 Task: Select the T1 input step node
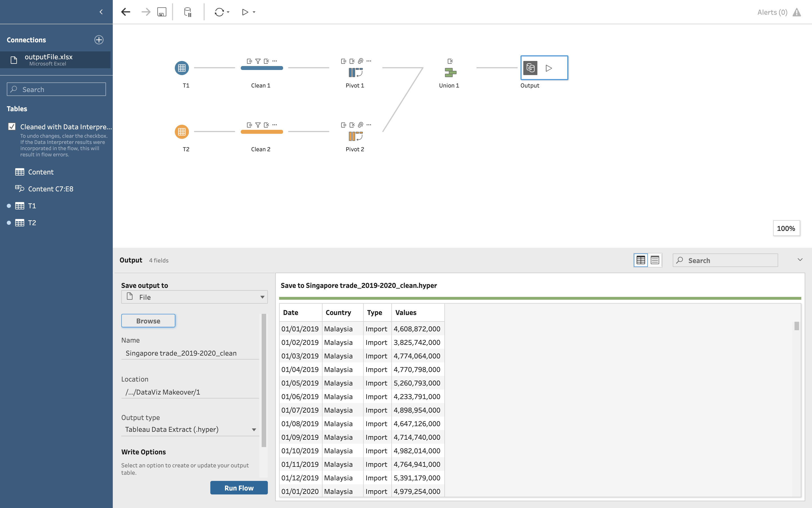point(182,68)
